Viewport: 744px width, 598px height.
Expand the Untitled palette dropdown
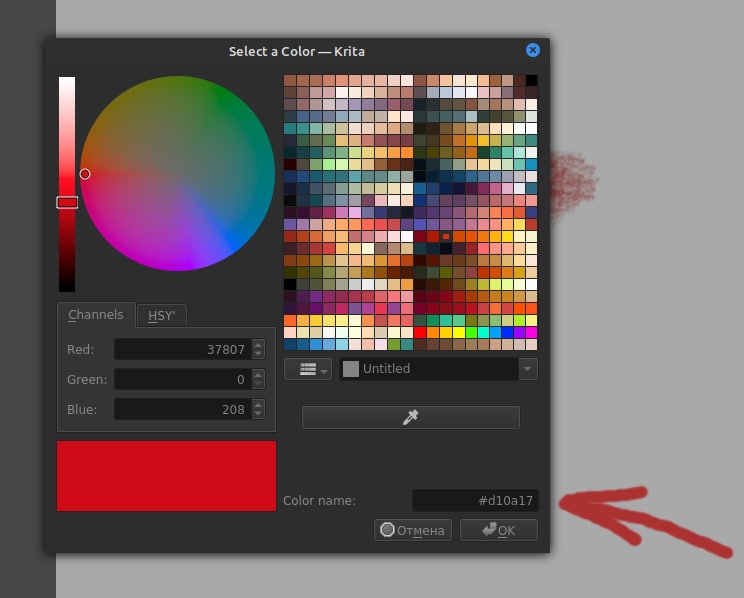click(528, 369)
